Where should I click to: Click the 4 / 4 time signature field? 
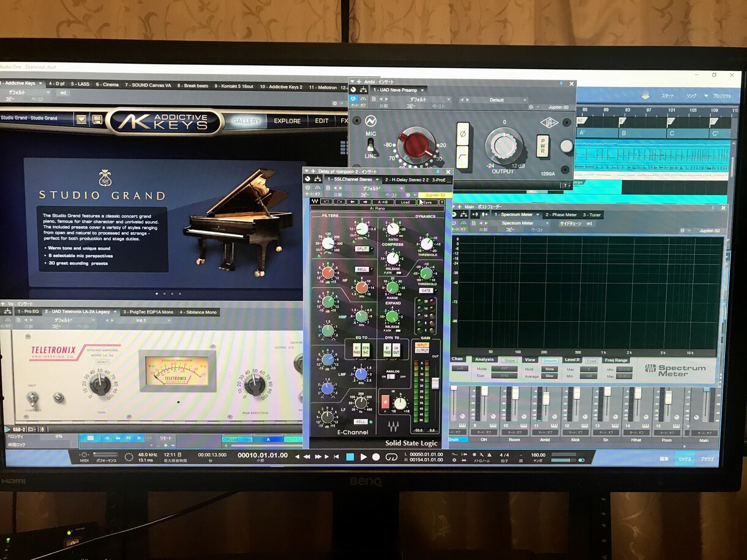[x=505, y=455]
